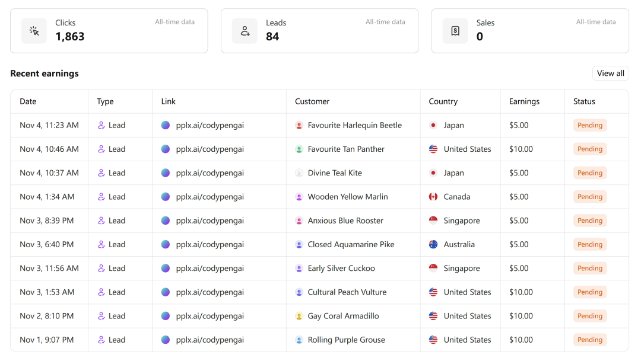Click the Status column header
Image resolution: width=641 pixels, height=364 pixels.
(x=584, y=101)
